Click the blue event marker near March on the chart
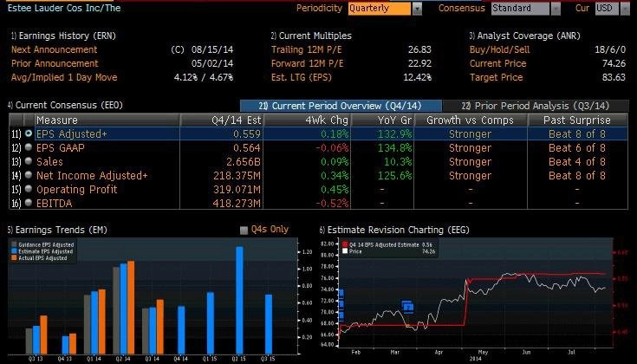This screenshot has width=637, height=364. pos(407,307)
